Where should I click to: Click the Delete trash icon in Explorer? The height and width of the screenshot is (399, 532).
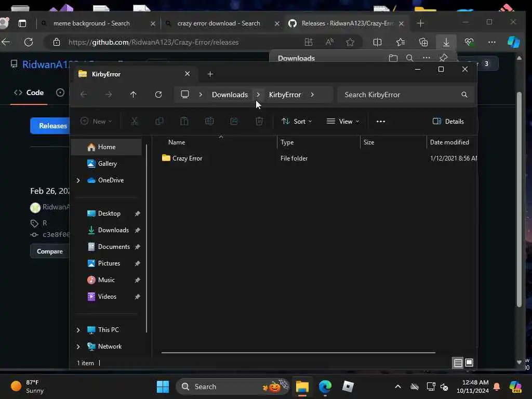pyautogui.click(x=259, y=121)
